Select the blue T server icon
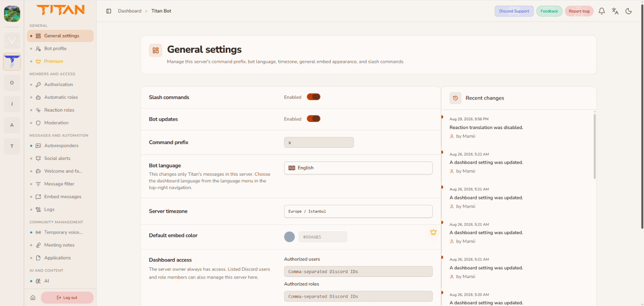Image resolution: width=644 pixels, height=306 pixels. (x=12, y=61)
